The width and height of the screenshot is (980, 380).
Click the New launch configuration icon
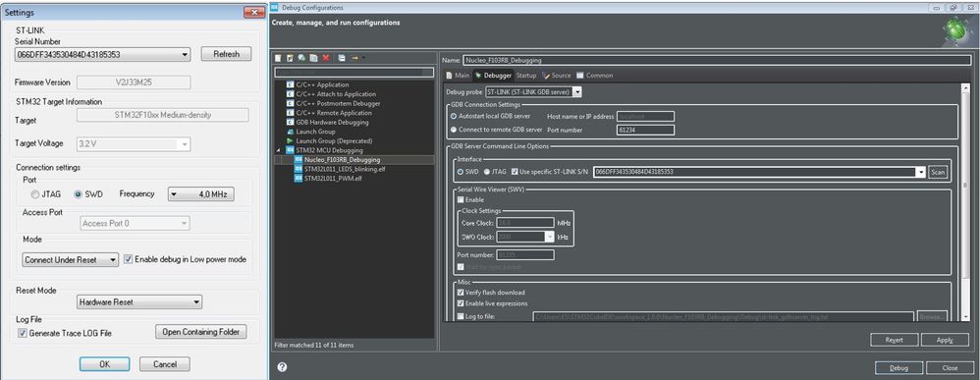click(x=278, y=58)
